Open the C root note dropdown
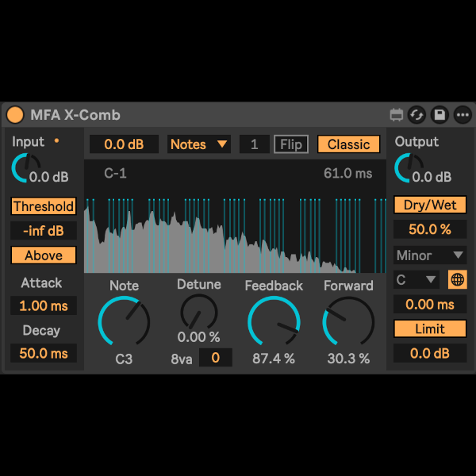476x476 pixels. point(416,279)
